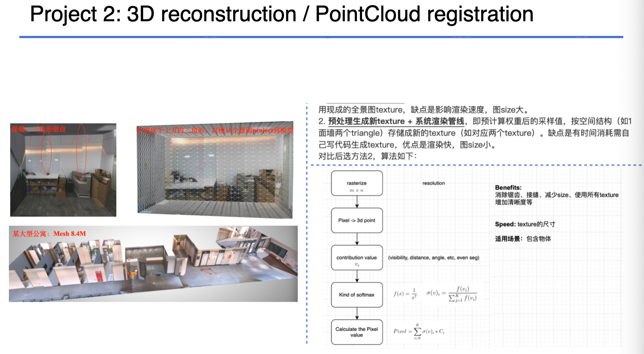Click the 'contribution value' flowchart box
Image resolution: width=644 pixels, height=354 pixels.
point(357,258)
